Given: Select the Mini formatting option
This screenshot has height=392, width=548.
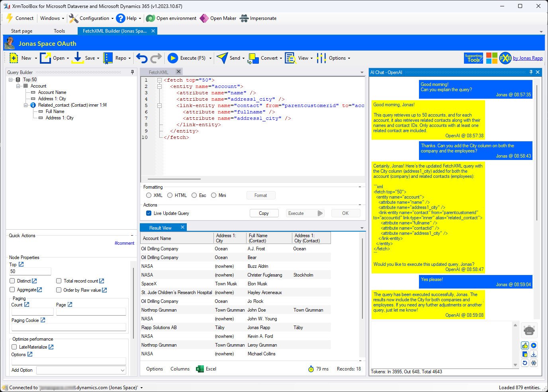Looking at the screenshot, I should pyautogui.click(x=214, y=195).
